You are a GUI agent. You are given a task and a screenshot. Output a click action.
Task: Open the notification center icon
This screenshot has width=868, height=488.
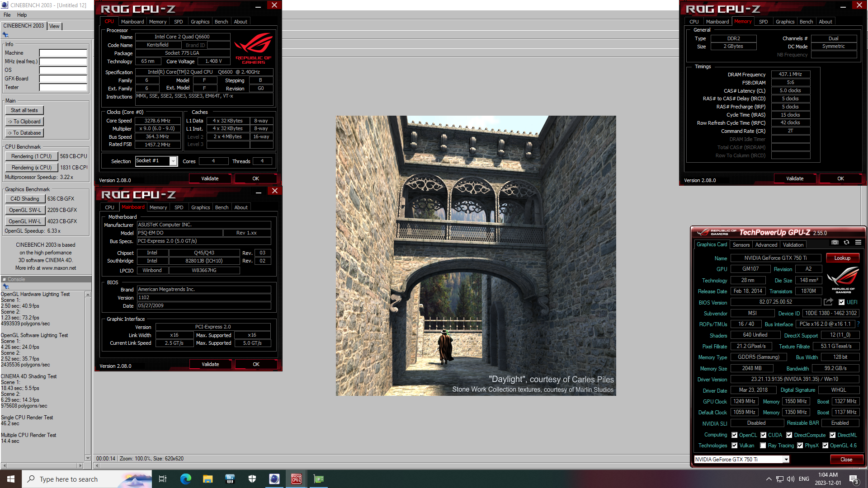[x=854, y=479]
